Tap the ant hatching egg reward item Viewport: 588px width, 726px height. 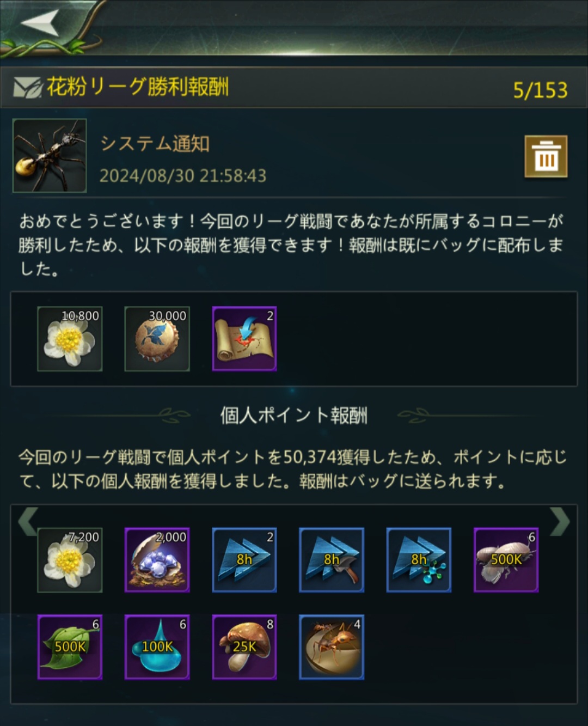(332, 647)
